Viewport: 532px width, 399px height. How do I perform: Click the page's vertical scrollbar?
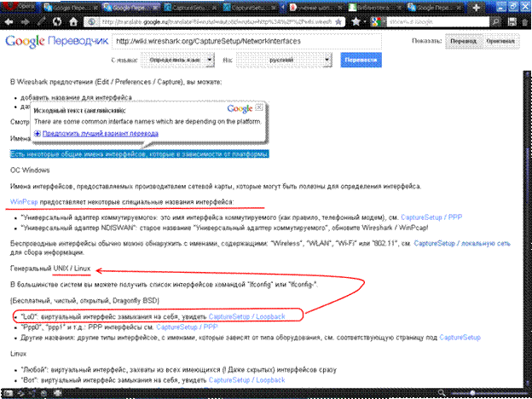[527, 231]
